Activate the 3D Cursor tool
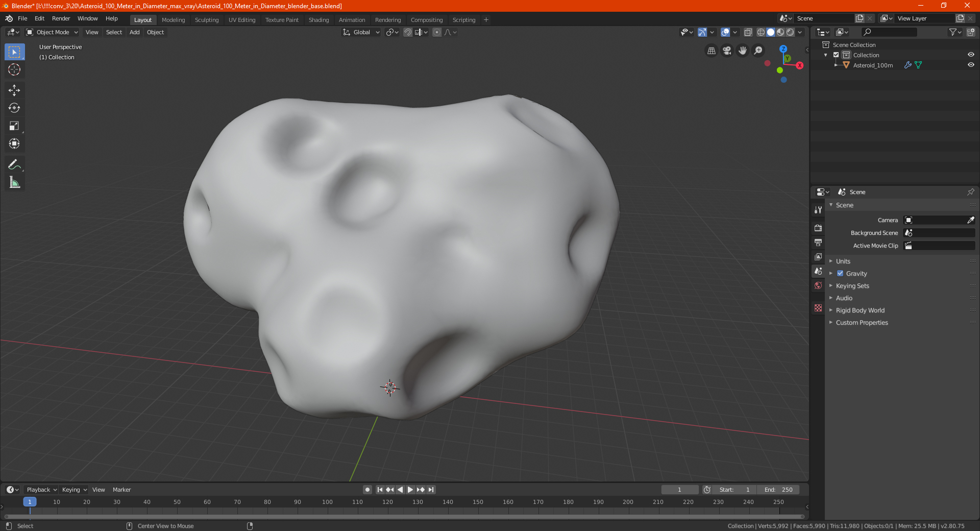Viewport: 980px width, 531px height. (14, 69)
